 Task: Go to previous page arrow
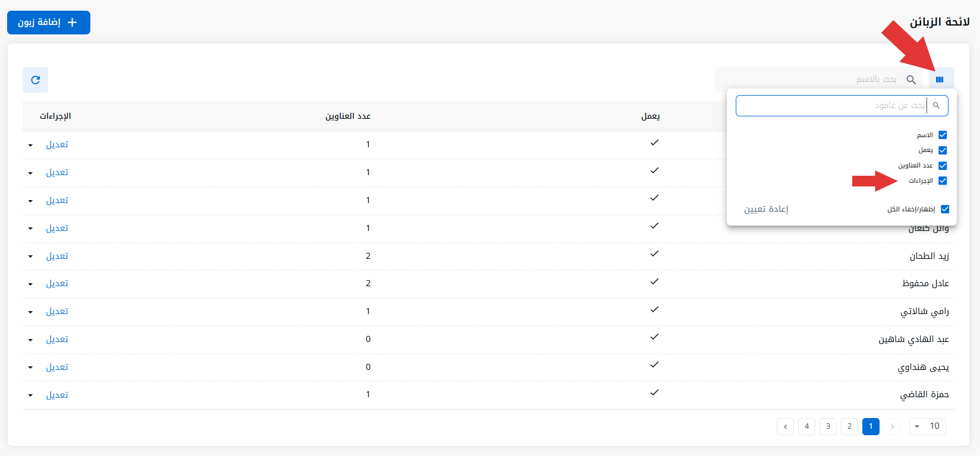click(892, 426)
